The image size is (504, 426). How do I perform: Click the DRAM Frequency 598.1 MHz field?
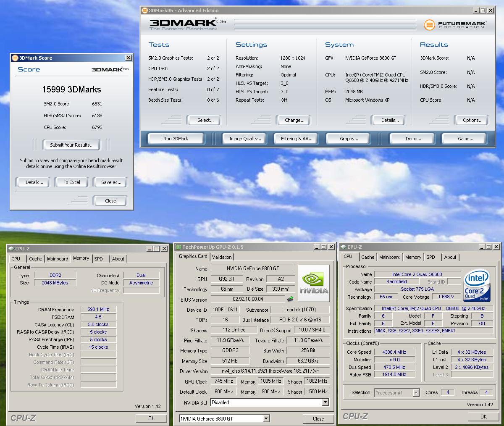pyautogui.click(x=98, y=309)
